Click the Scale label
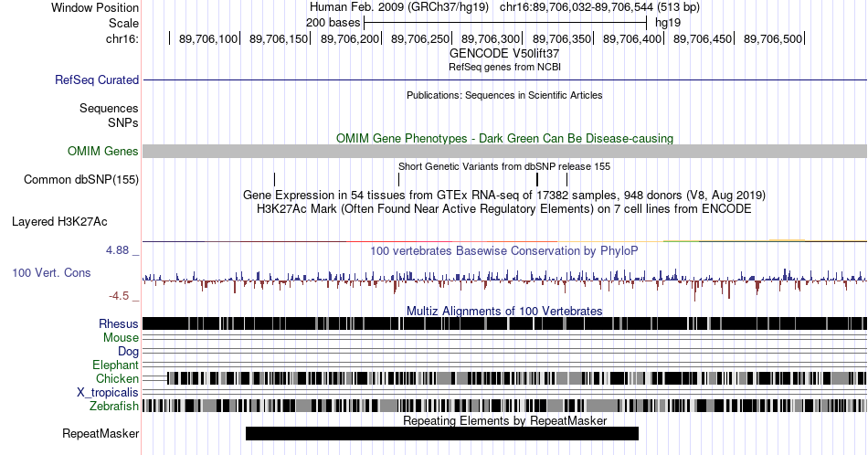This screenshot has width=868, height=455. coord(123,23)
